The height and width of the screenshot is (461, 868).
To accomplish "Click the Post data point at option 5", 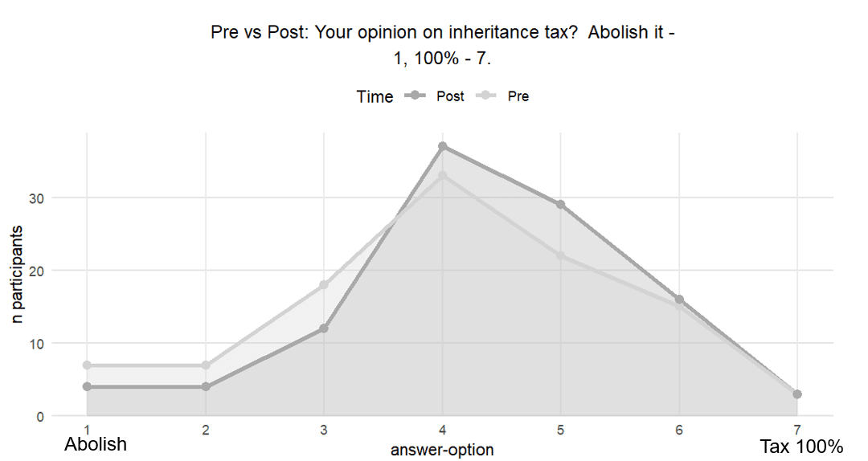I will (561, 205).
